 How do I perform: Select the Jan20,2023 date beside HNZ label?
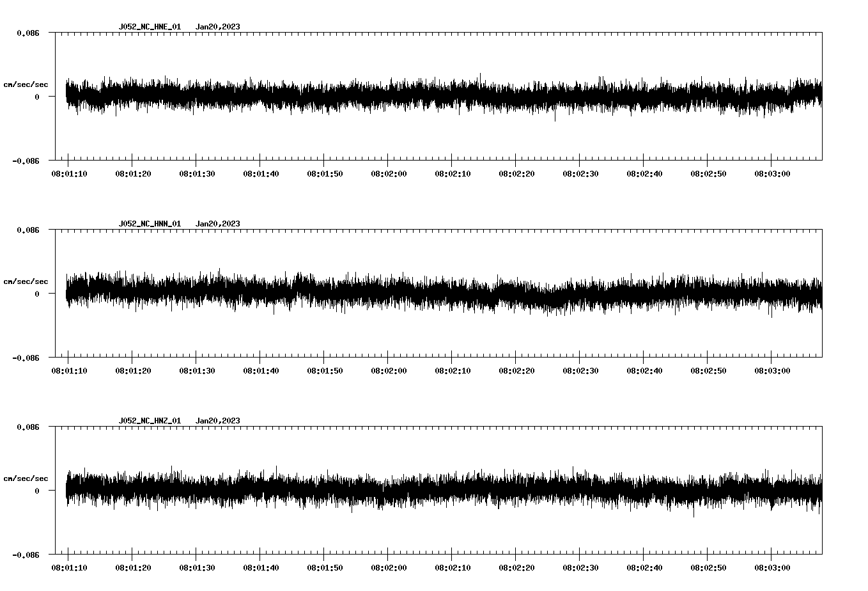218,421
